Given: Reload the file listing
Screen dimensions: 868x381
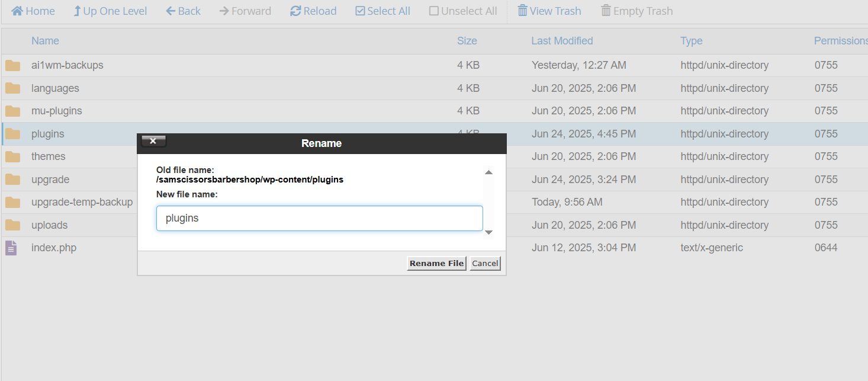Looking at the screenshot, I should coord(313,11).
